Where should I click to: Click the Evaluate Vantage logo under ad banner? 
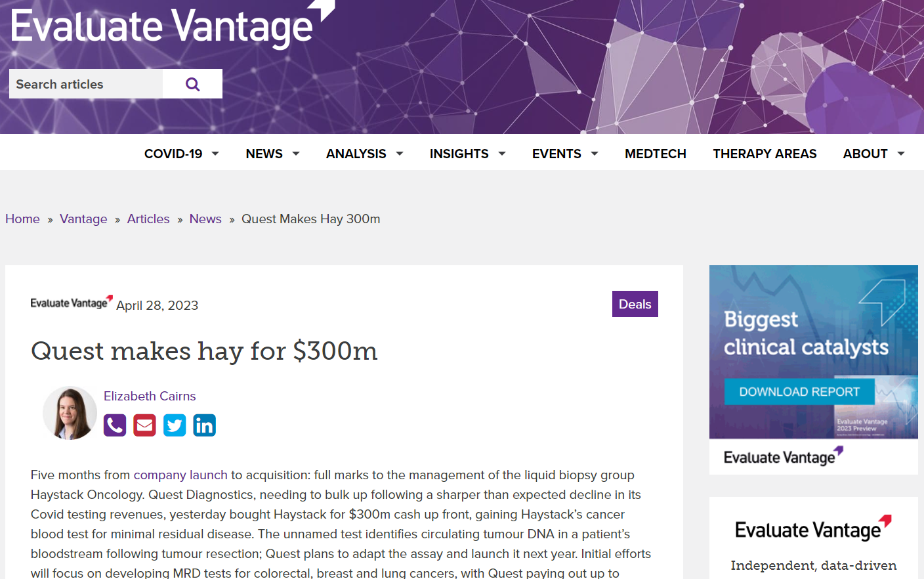(783, 456)
